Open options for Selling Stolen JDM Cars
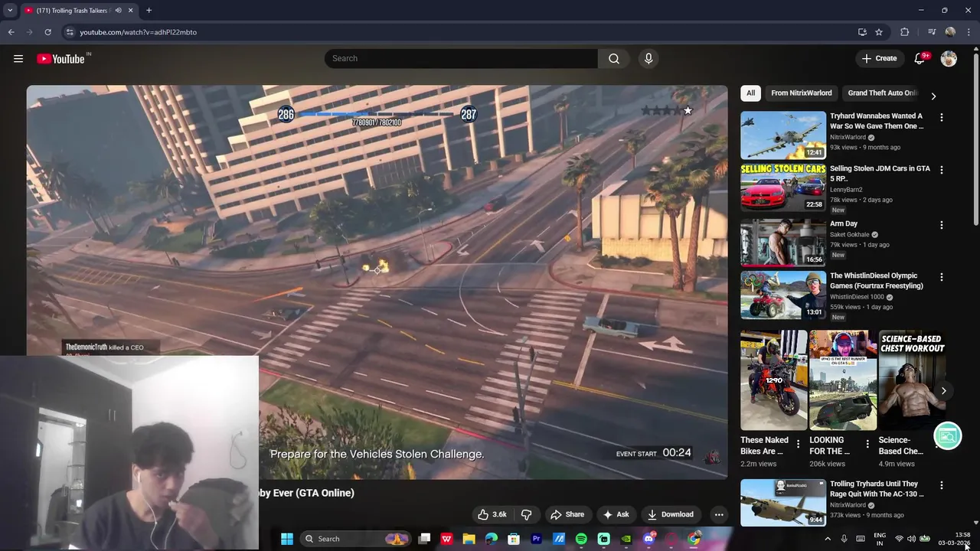This screenshot has width=980, height=551. point(942,170)
